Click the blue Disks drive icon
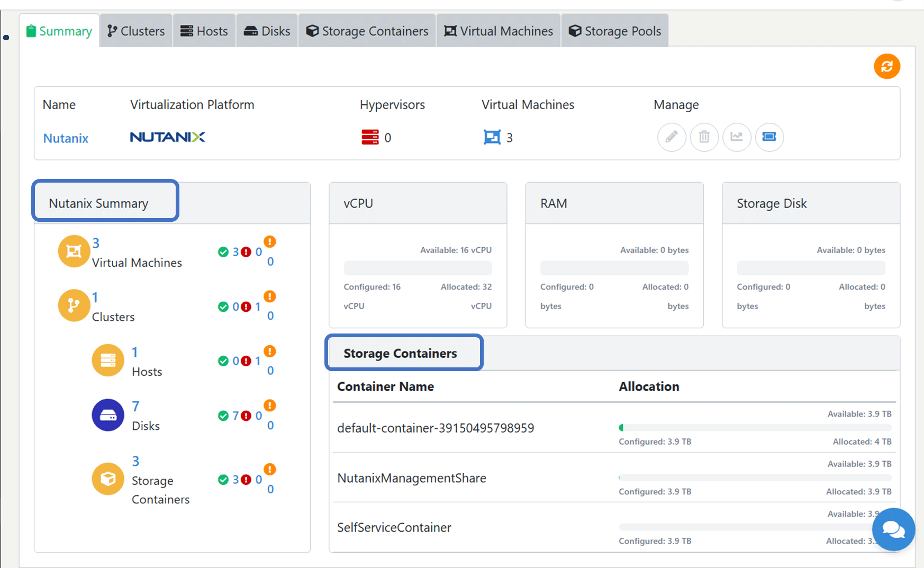Screen dimensions: 924x568 108,415
